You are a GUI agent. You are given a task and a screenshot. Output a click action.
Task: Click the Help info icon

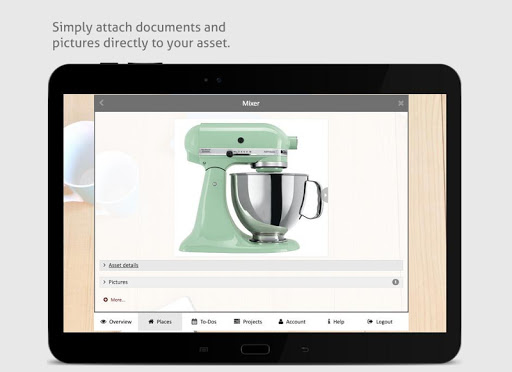coord(329,321)
